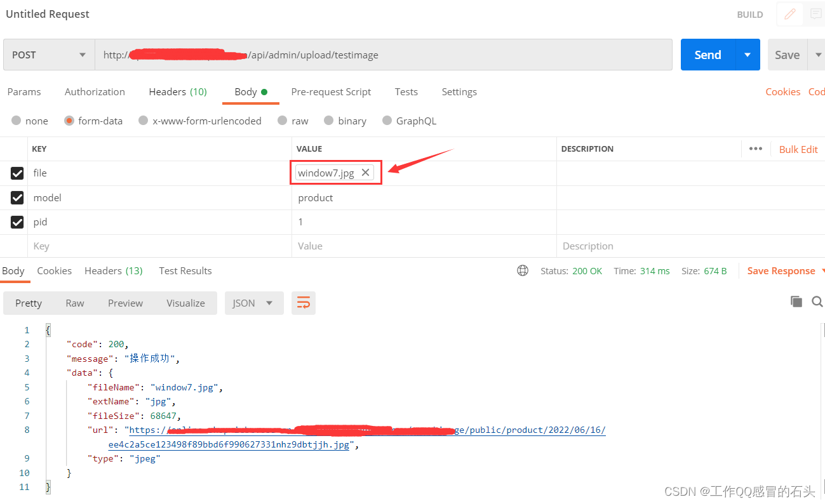Open the JSON response format dropdown
Screen dimensions: 825x504
254,303
